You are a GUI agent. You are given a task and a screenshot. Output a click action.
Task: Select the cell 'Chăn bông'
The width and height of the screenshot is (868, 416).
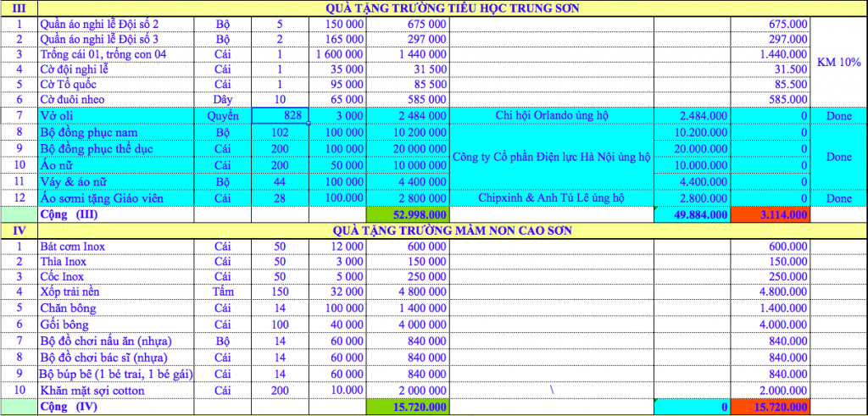tap(116, 308)
